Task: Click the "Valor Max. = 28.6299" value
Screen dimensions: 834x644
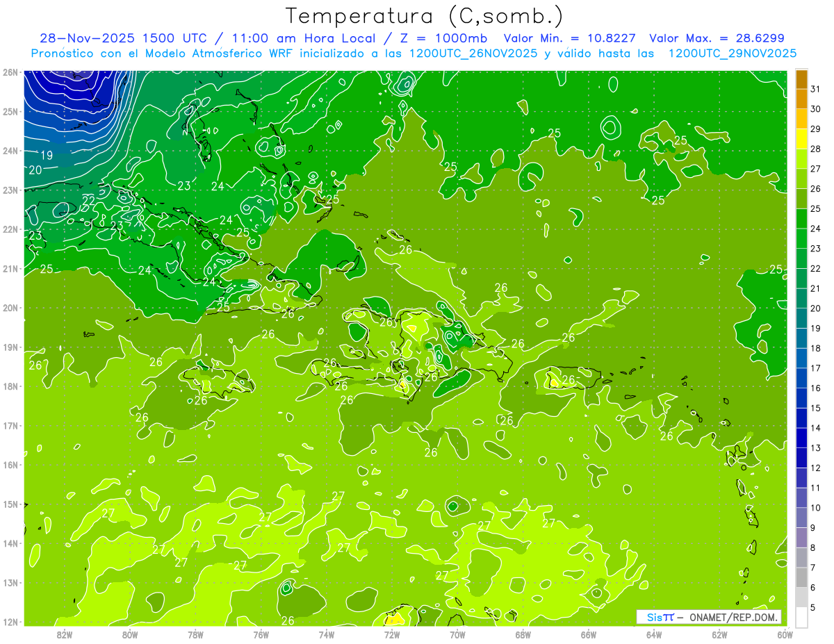Action: pos(717,38)
